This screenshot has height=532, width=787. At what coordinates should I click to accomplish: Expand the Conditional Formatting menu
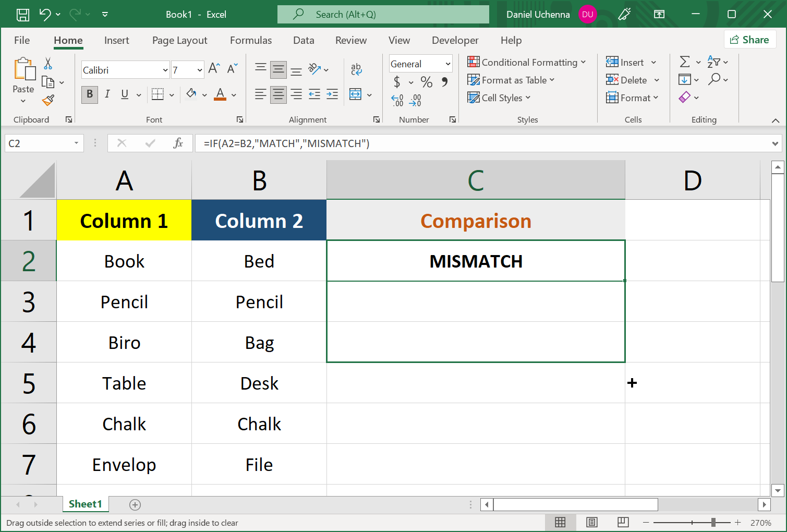(527, 63)
